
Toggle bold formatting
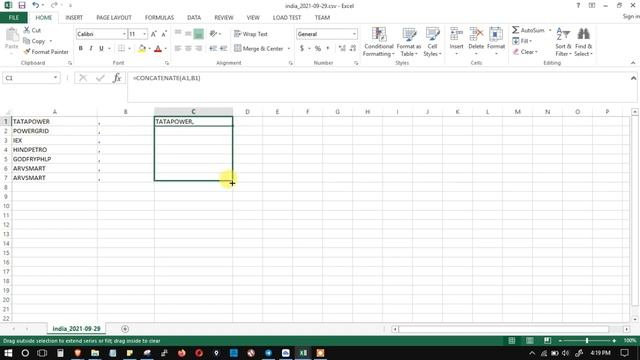[81, 49]
